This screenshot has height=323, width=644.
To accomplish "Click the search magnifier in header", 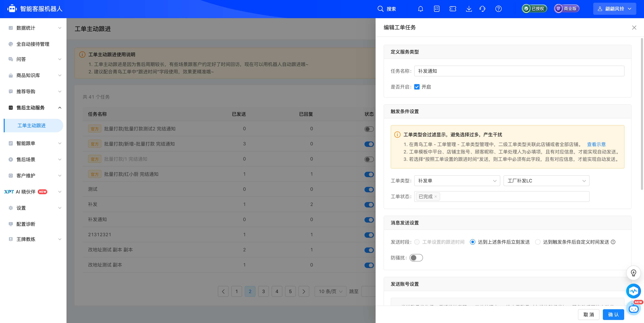I will 380,9.
